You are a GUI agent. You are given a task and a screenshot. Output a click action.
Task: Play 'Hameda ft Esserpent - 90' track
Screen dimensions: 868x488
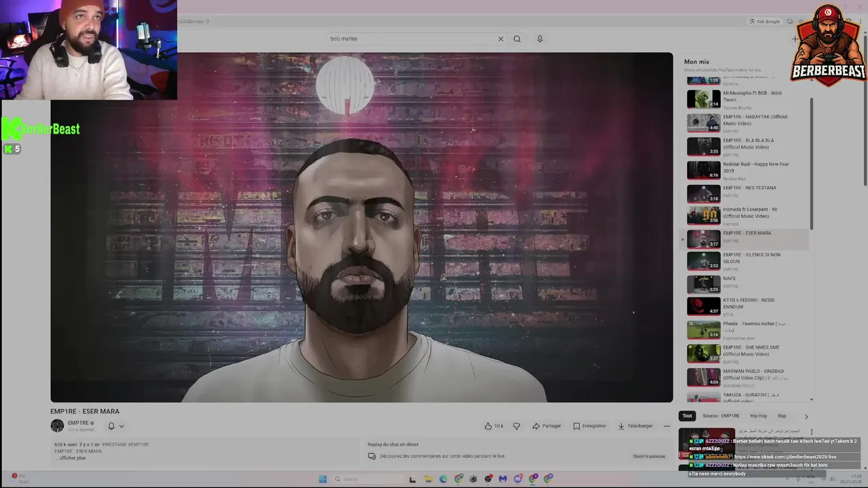(747, 216)
